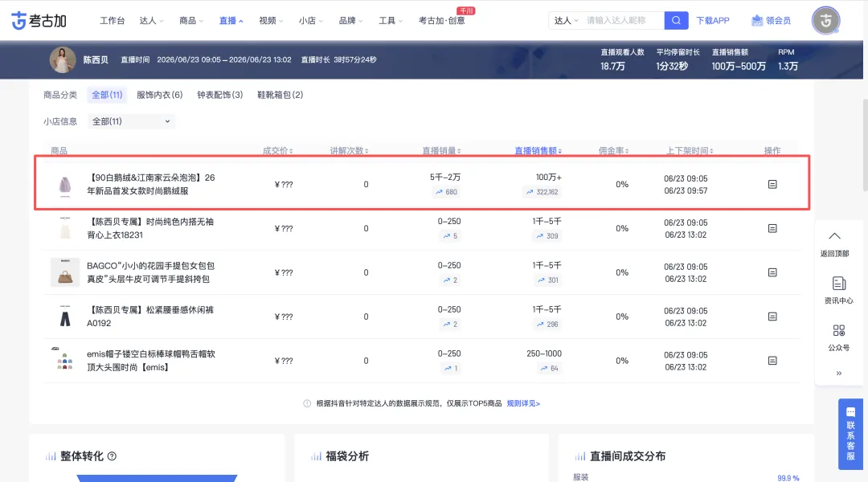Click 返回顶部 up arrow icon
Viewport: 868px width, 482px height.
coord(834,236)
